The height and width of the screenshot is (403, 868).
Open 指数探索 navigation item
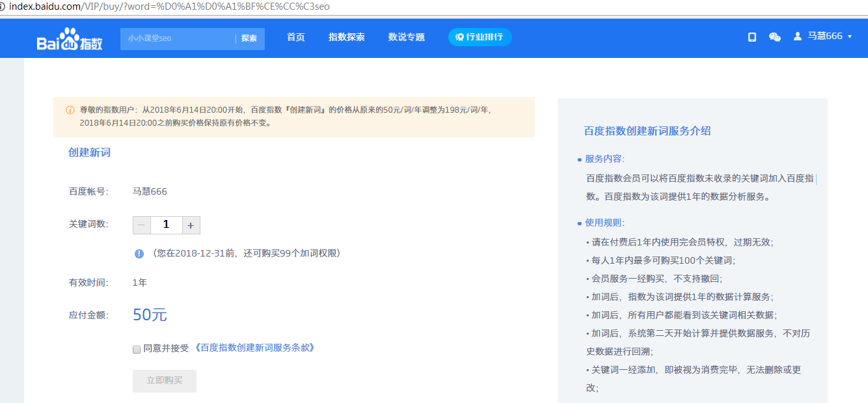347,37
